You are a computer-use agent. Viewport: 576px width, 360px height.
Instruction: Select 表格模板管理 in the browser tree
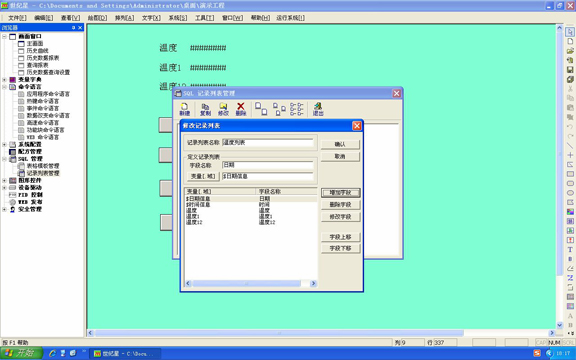pos(43,166)
